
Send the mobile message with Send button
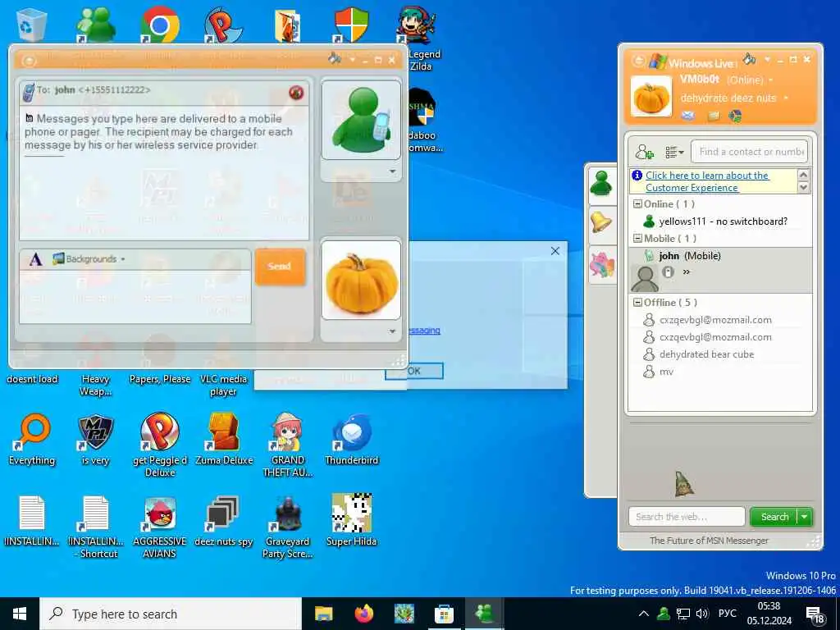coord(280,267)
